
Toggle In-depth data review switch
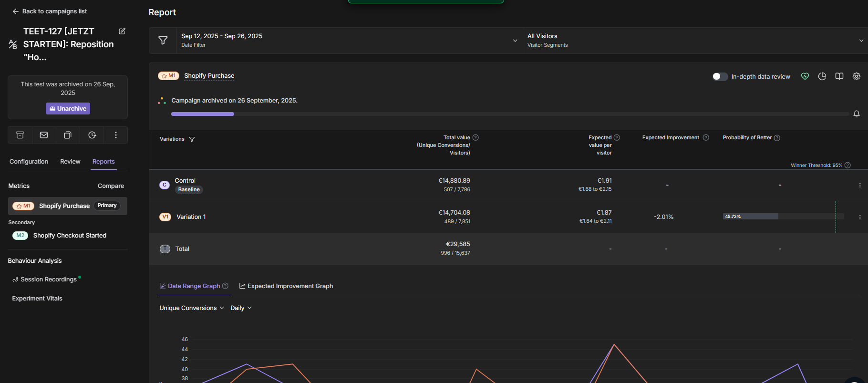tap(720, 77)
